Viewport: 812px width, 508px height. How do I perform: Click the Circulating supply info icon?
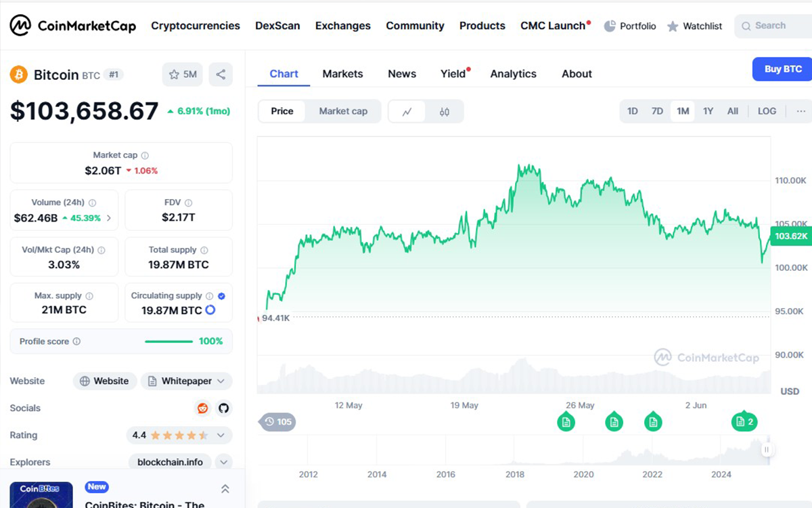click(x=210, y=296)
